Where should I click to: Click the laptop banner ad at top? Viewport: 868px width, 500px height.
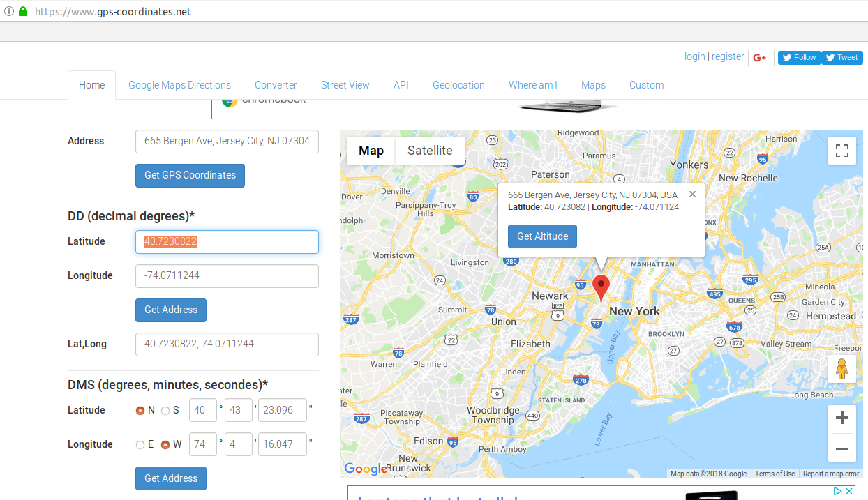(465, 108)
